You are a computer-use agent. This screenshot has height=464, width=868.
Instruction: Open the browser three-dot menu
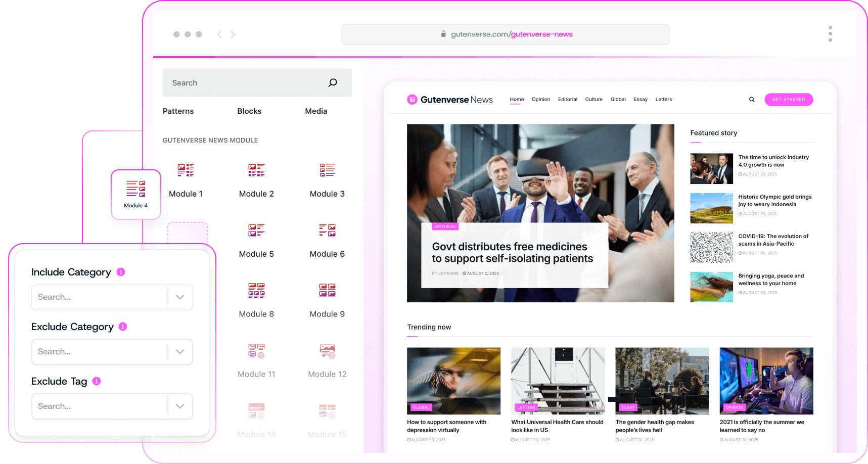(830, 34)
